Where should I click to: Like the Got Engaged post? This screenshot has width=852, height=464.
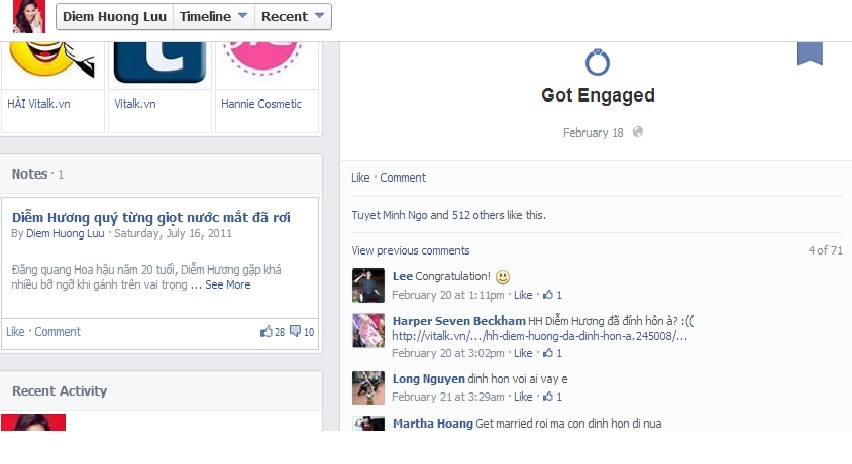tap(360, 178)
